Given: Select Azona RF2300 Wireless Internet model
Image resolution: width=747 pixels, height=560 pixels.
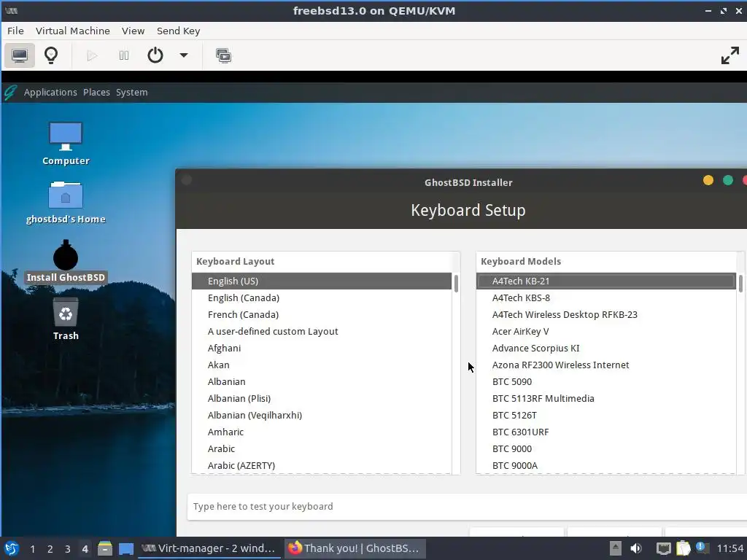Looking at the screenshot, I should [606, 365].
